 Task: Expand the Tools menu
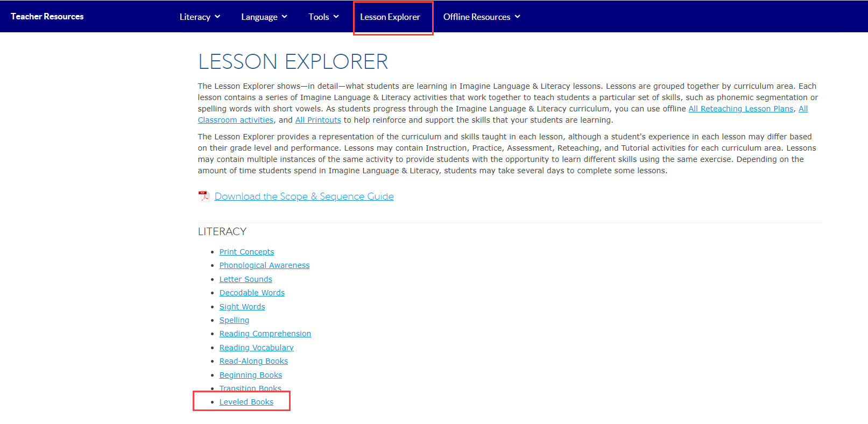(x=323, y=17)
